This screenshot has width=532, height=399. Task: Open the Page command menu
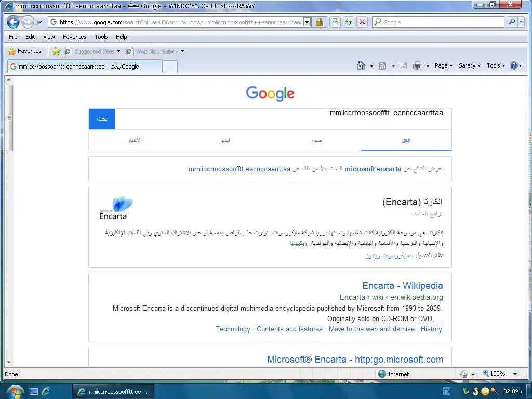pyautogui.click(x=444, y=65)
